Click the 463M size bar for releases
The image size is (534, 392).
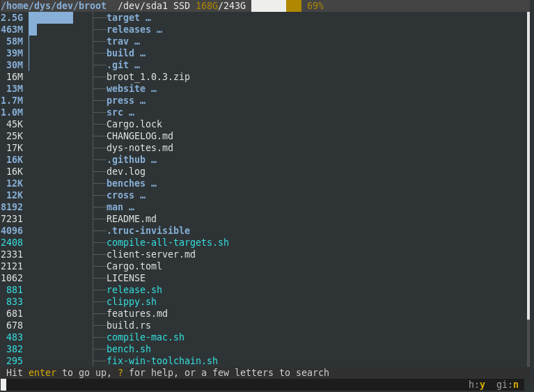tap(33, 30)
